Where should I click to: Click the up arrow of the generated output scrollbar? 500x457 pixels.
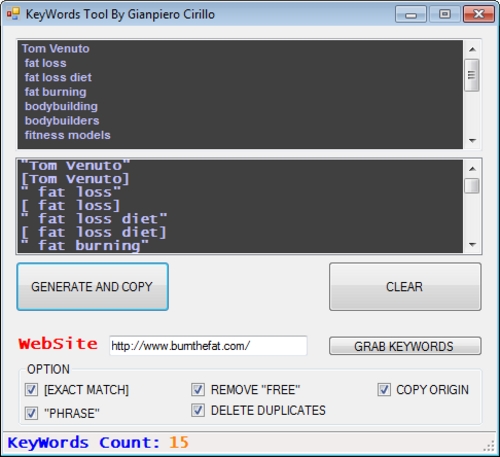[x=472, y=169]
